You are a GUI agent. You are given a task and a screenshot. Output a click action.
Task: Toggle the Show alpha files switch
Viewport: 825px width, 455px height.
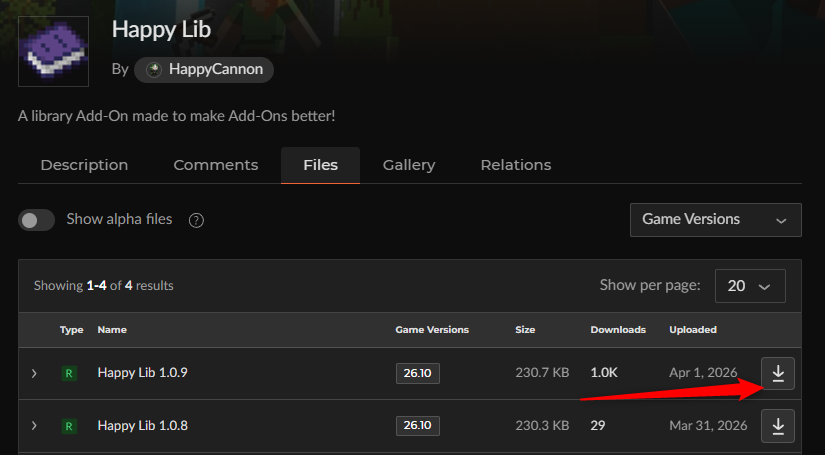[36, 220]
